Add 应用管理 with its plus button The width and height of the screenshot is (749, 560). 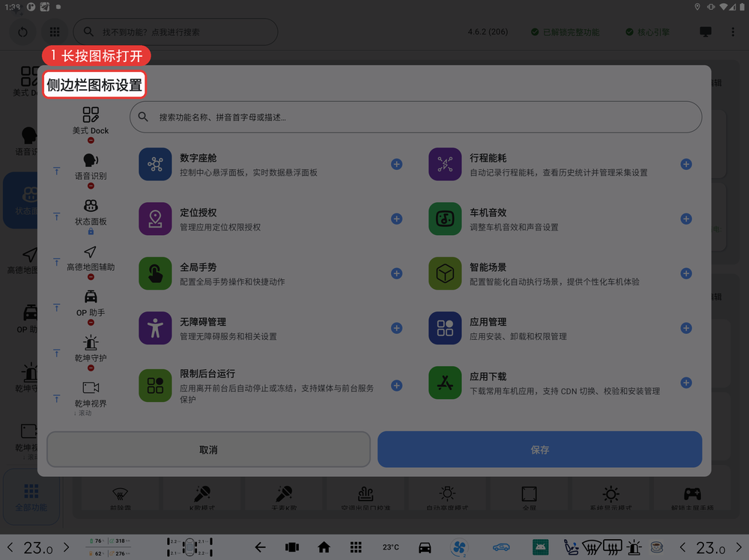pos(686,328)
